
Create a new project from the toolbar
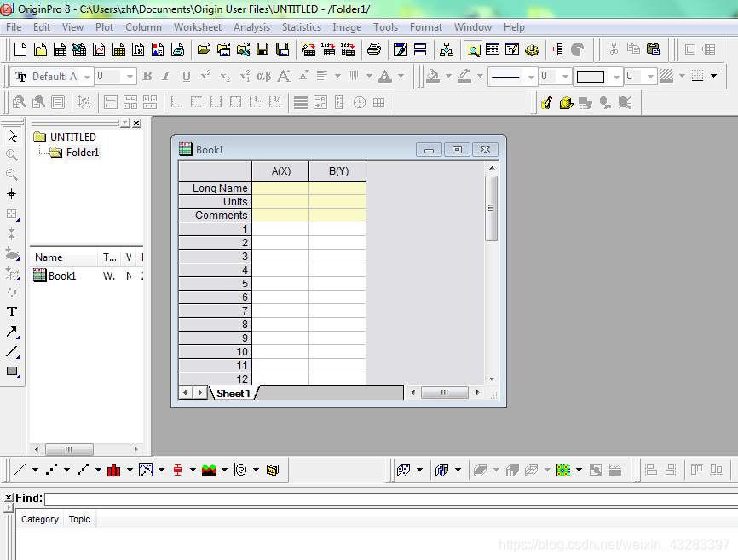coord(20,49)
